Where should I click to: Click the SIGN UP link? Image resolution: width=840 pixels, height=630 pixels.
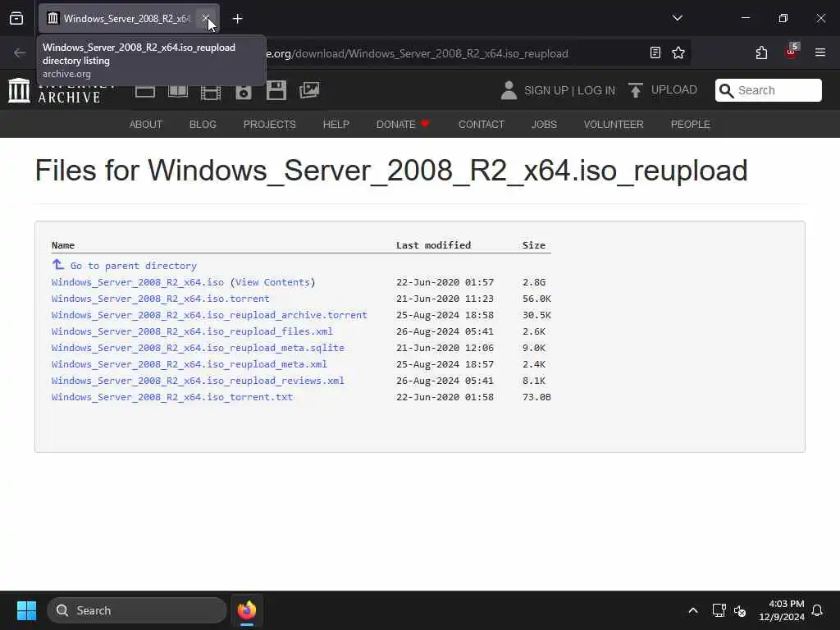click(546, 90)
